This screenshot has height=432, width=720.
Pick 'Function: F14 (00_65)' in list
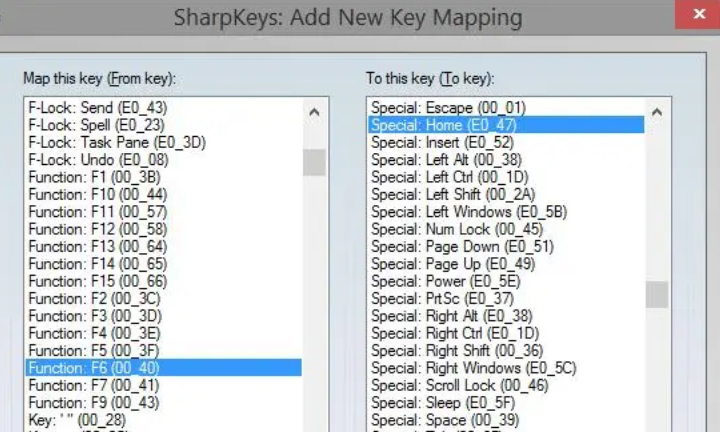click(163, 264)
